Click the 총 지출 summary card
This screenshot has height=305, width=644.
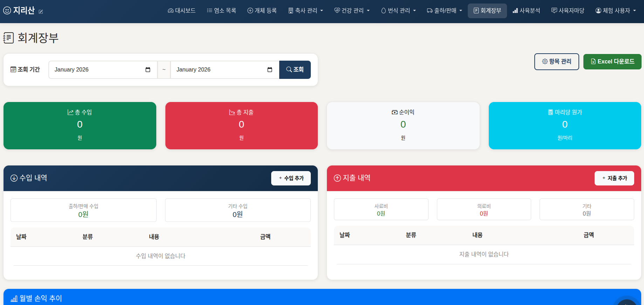pos(241,126)
